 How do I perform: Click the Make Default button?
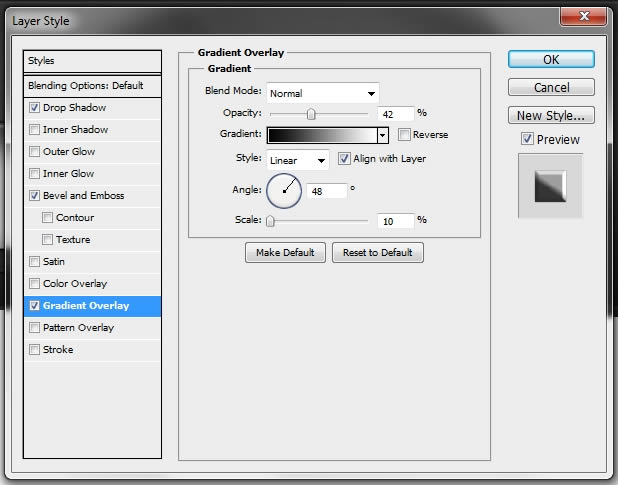(285, 253)
